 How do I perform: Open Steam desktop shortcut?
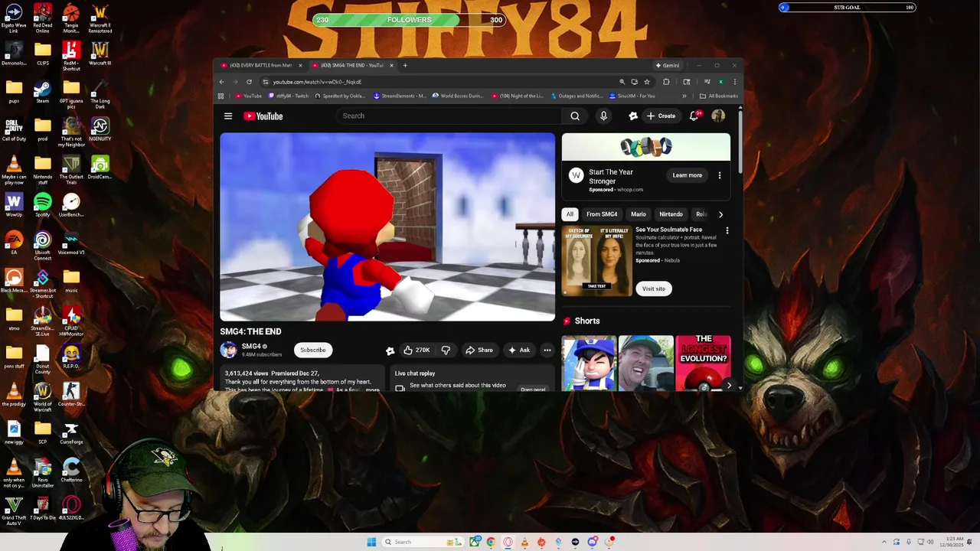pyautogui.click(x=43, y=93)
